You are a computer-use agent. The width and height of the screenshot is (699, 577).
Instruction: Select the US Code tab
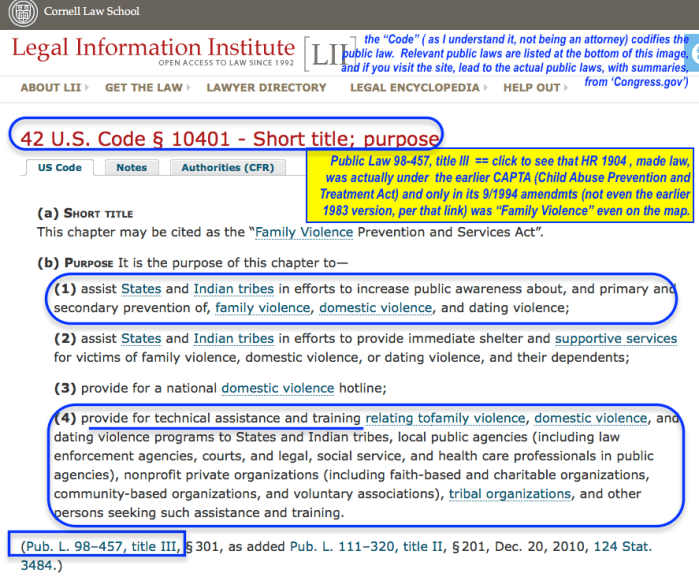click(x=59, y=168)
